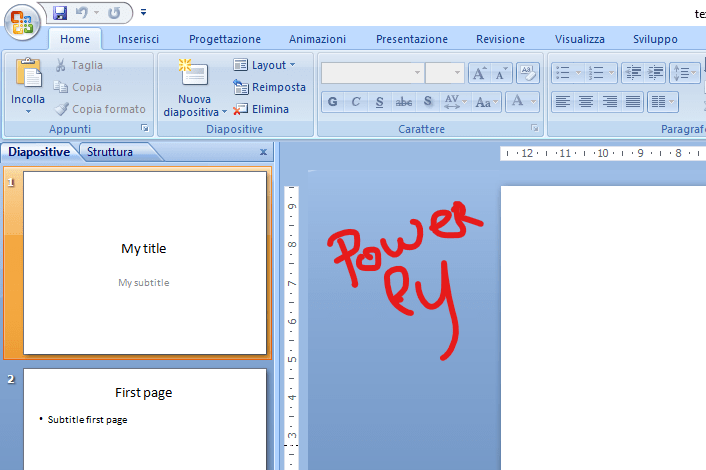Click the increase font size icon
This screenshot has height=470, width=706.
479,73
